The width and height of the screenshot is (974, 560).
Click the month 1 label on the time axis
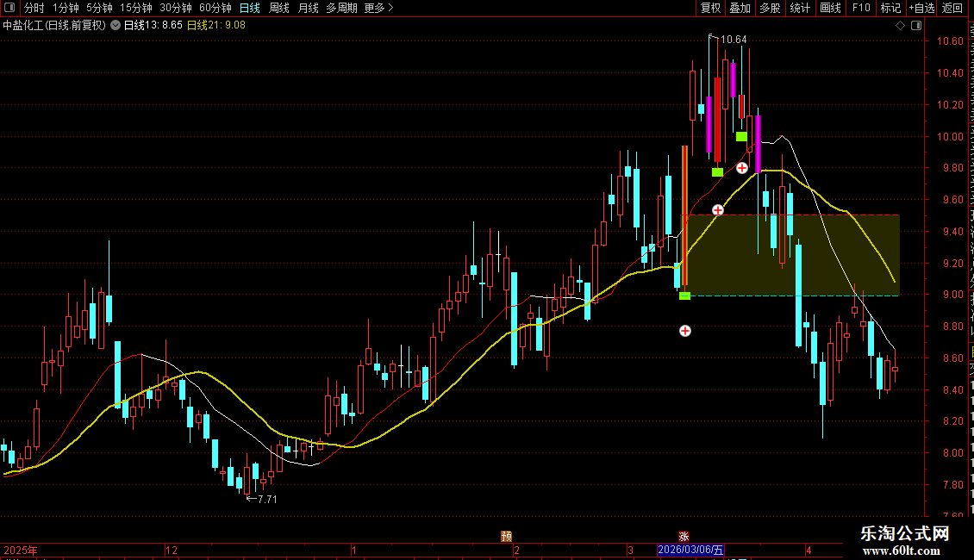pos(354,550)
